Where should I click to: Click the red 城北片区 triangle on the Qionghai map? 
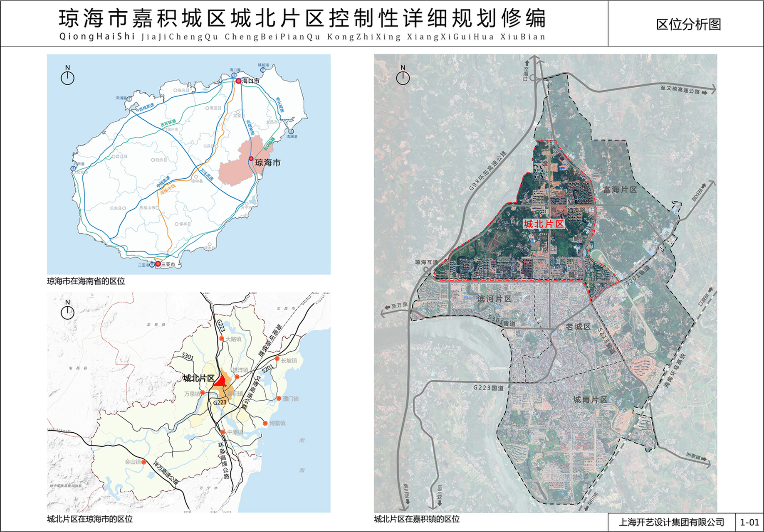pyautogui.click(x=220, y=382)
